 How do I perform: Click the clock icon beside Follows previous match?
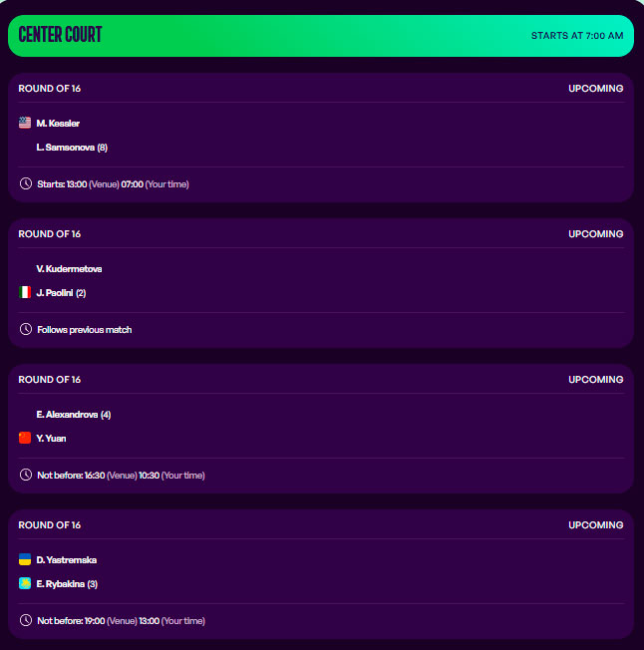(x=26, y=330)
